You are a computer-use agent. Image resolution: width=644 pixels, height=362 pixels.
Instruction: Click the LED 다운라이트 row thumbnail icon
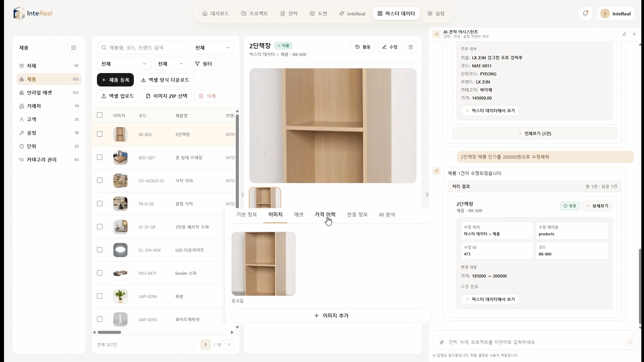click(120, 250)
